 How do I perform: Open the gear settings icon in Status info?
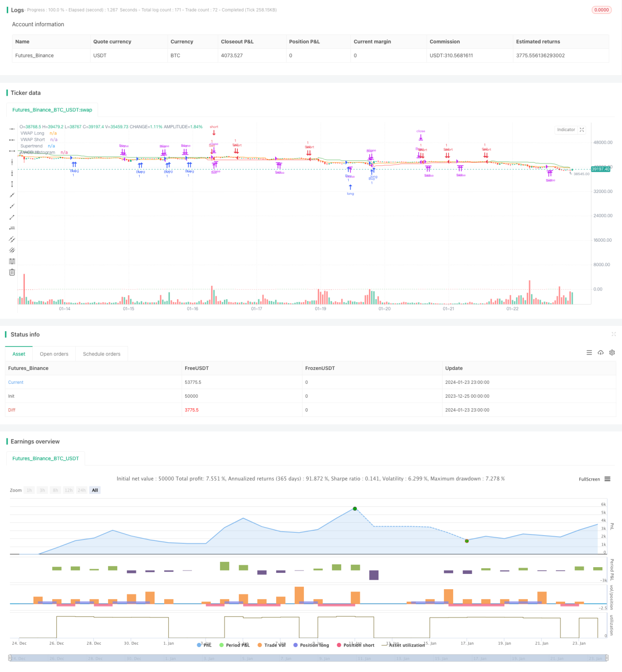612,353
